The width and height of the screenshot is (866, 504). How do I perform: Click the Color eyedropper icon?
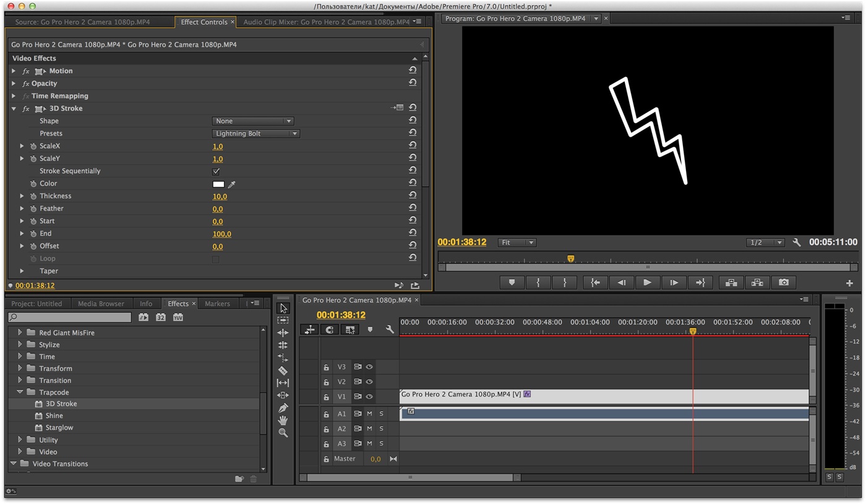point(232,184)
